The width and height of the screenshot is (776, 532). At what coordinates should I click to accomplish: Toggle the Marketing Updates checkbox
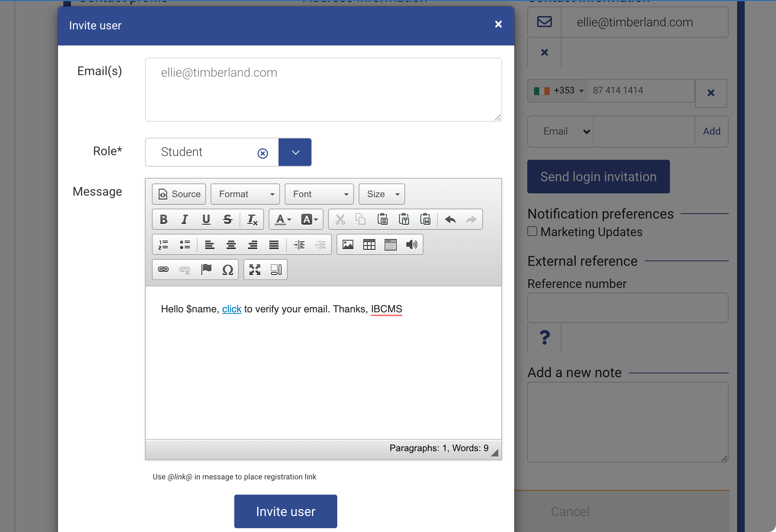pos(532,231)
